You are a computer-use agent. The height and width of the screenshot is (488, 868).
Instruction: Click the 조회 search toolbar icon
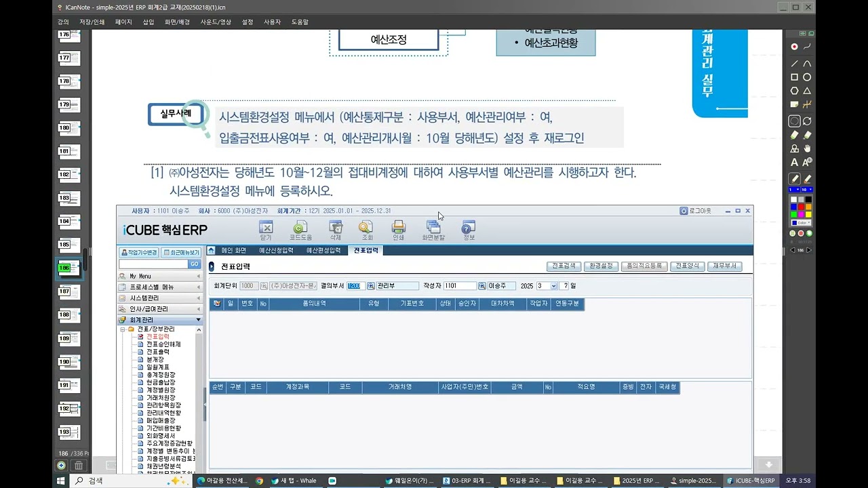pyautogui.click(x=366, y=230)
